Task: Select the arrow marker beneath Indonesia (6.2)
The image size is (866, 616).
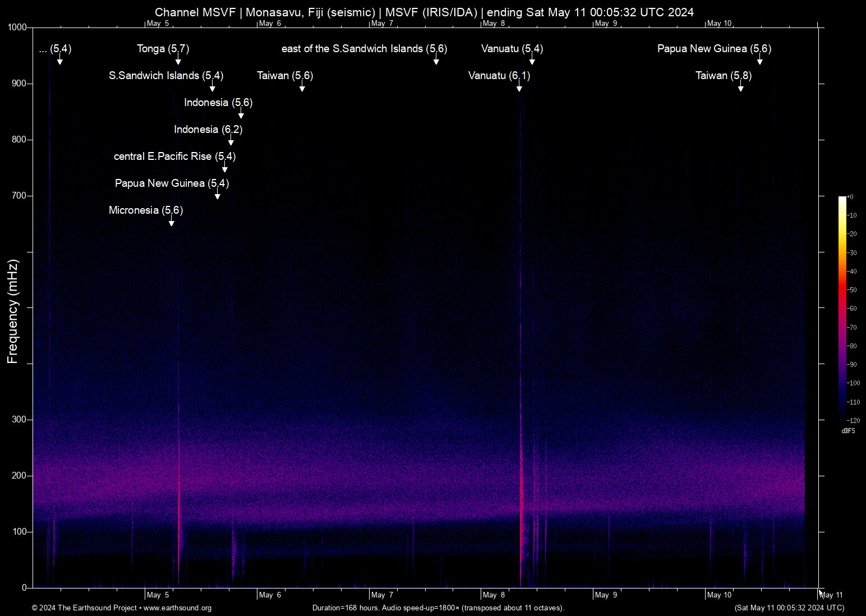Action: [231, 140]
